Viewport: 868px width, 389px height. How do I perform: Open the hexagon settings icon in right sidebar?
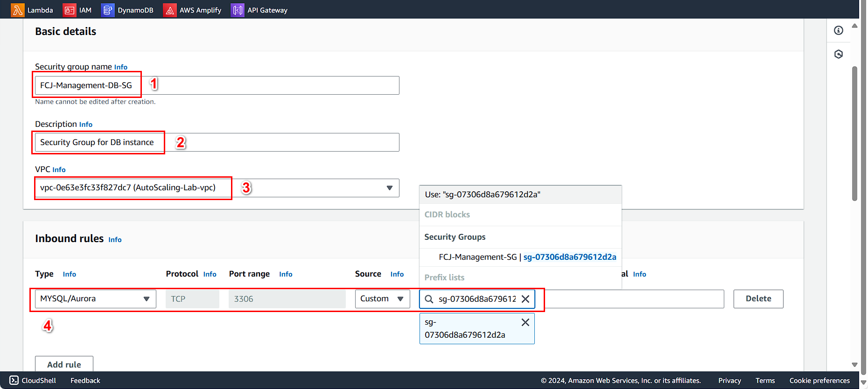click(839, 54)
